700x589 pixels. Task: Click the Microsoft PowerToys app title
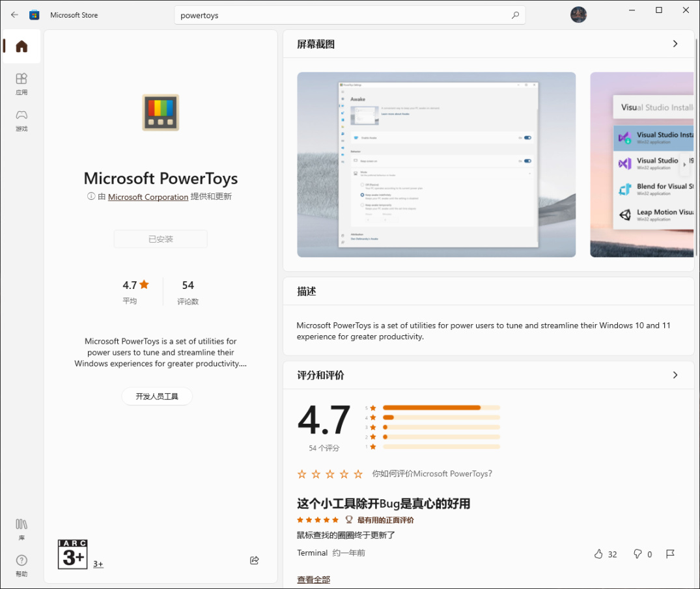pyautogui.click(x=161, y=178)
